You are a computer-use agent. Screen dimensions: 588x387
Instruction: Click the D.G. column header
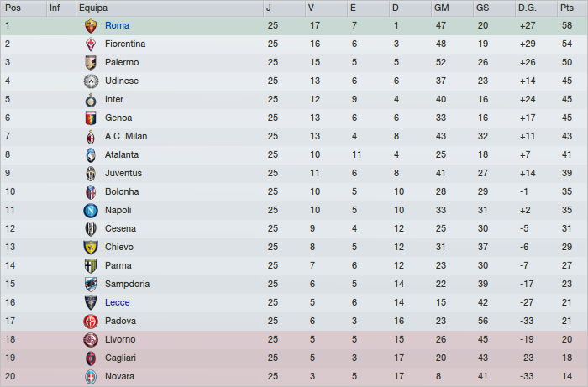(x=528, y=8)
